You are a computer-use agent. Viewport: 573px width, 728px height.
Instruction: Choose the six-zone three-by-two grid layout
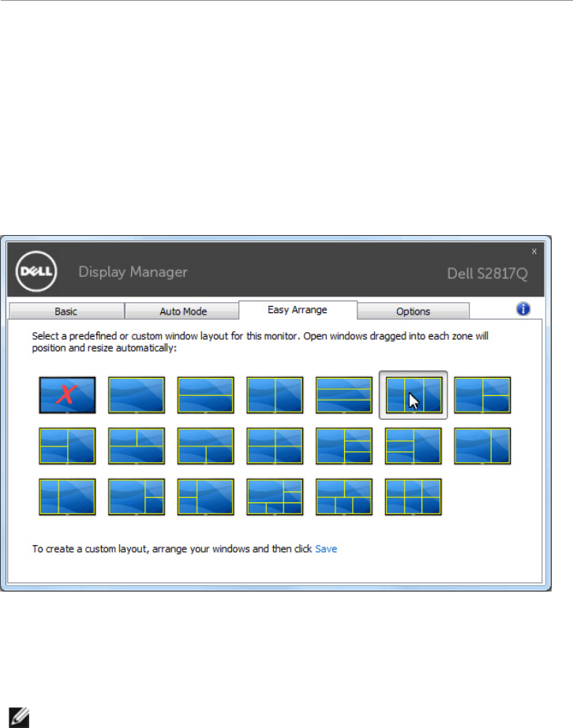click(x=413, y=497)
